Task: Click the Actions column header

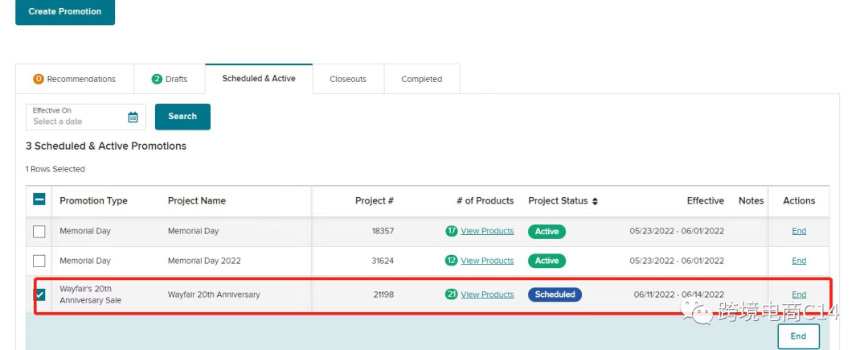Action: click(x=799, y=200)
